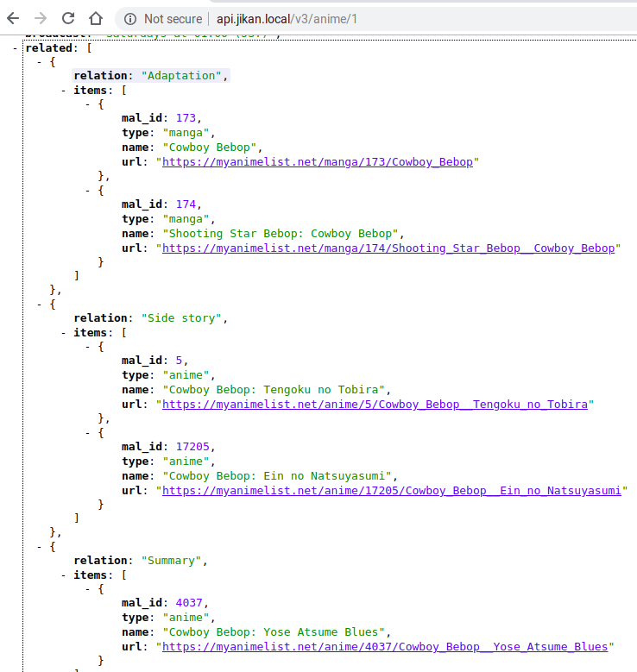The height and width of the screenshot is (672, 637).
Task: Select the mal_id value 5
Action: pos(179,361)
